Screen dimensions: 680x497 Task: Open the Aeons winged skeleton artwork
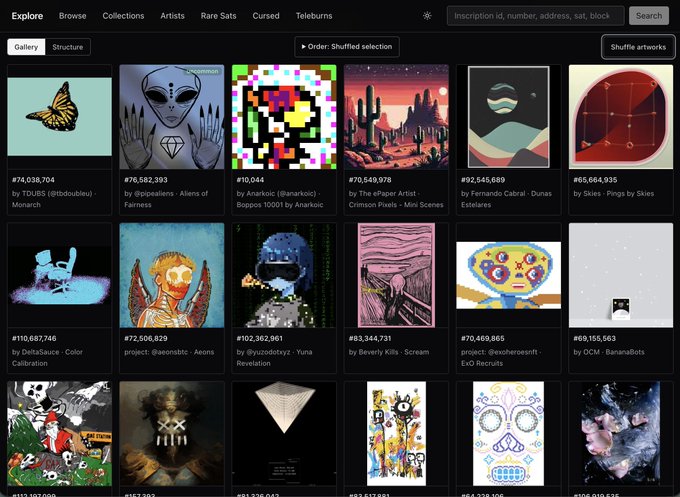coord(172,275)
